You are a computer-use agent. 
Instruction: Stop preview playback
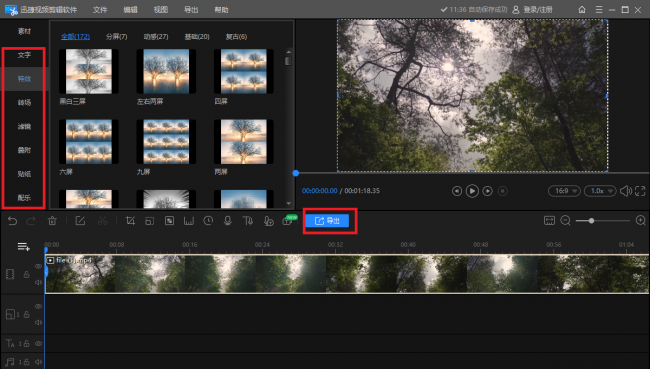coord(502,191)
